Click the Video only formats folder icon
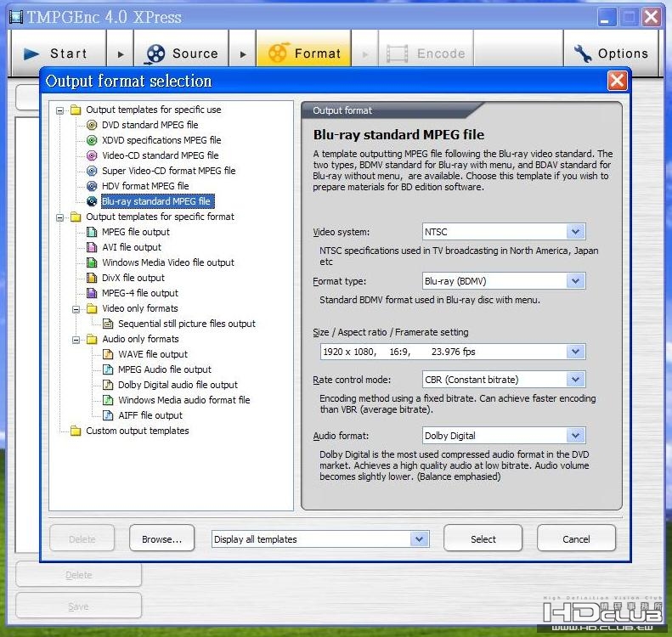672x637 pixels. [92, 308]
